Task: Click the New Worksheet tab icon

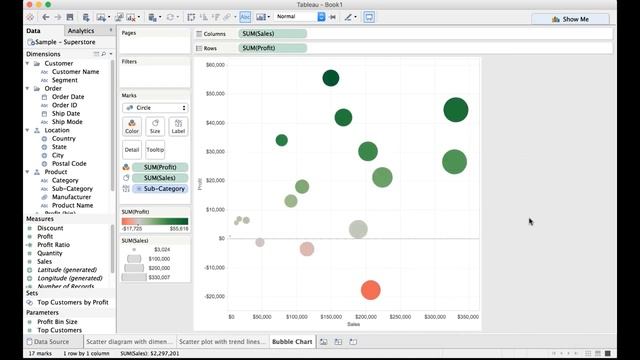Action: 324,342
